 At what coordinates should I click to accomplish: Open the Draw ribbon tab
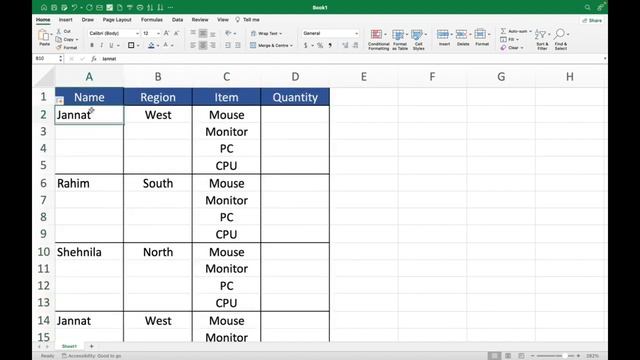(x=88, y=20)
